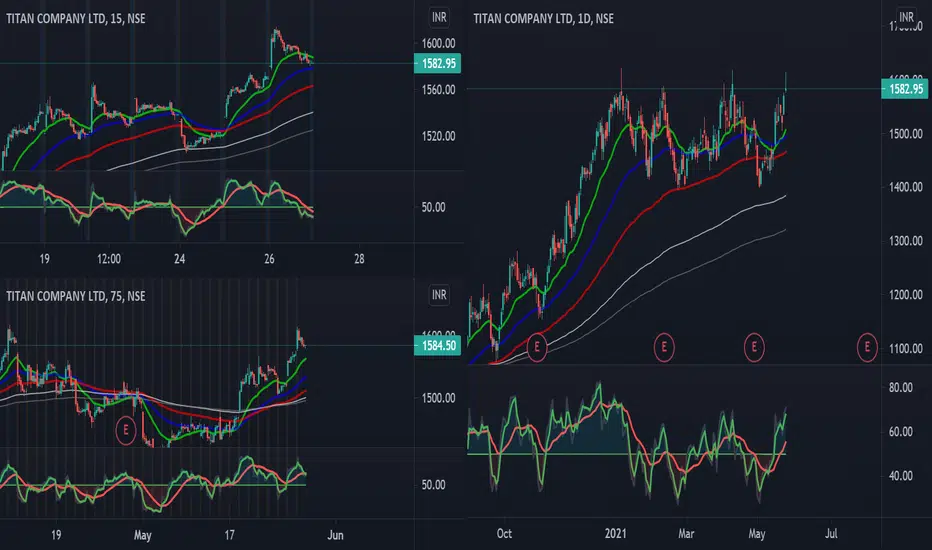Click the 26 date label on the time axis

pos(269,259)
